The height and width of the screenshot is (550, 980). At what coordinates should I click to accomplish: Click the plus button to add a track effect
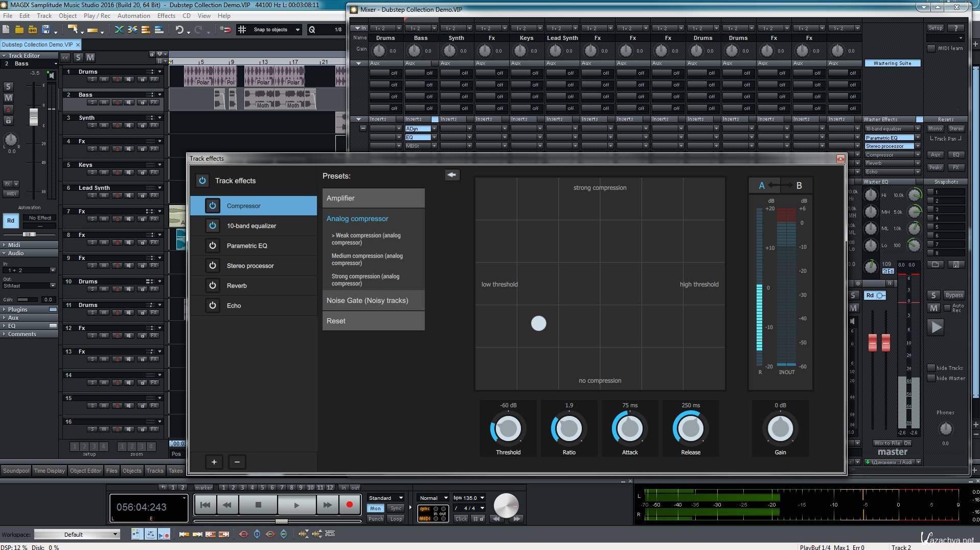tap(214, 462)
